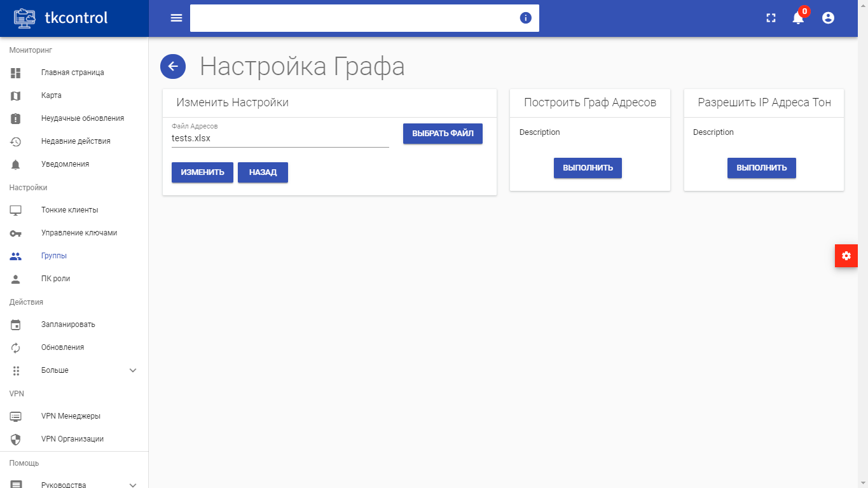868x488 pixels.
Task: Expand the Руководства chevron
Action: 133,484
